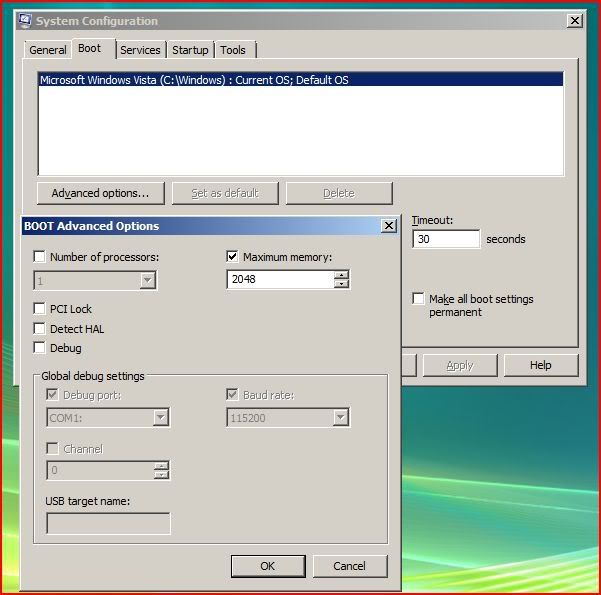601x595 pixels.
Task: Click the Help button
Action: [x=541, y=365]
